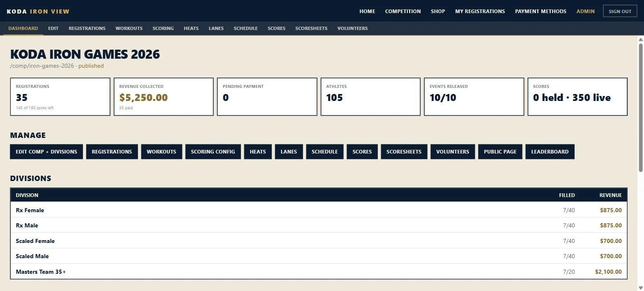This screenshot has height=291, width=644.
Task: Click the 7/20 filled cell
Action: pos(569,272)
